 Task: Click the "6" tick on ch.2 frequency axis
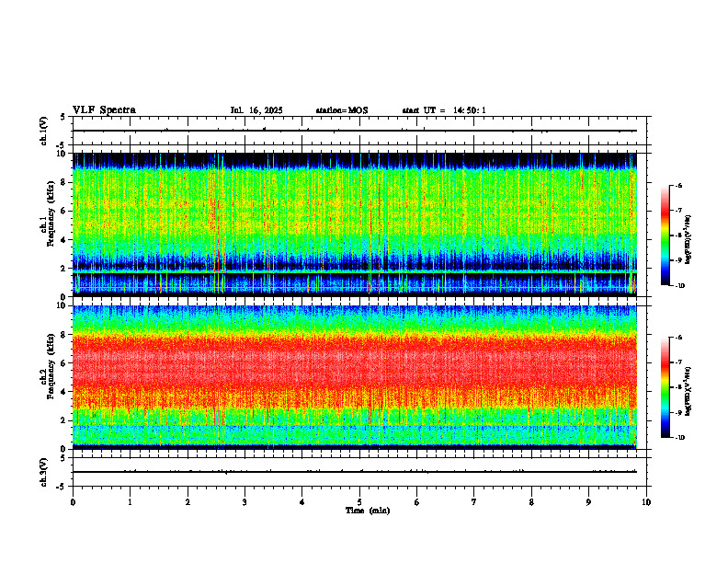coord(64,363)
